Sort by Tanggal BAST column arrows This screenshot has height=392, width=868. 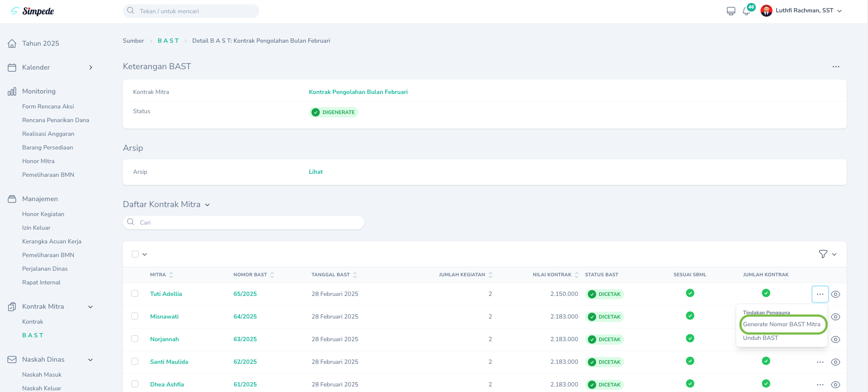coord(355,275)
